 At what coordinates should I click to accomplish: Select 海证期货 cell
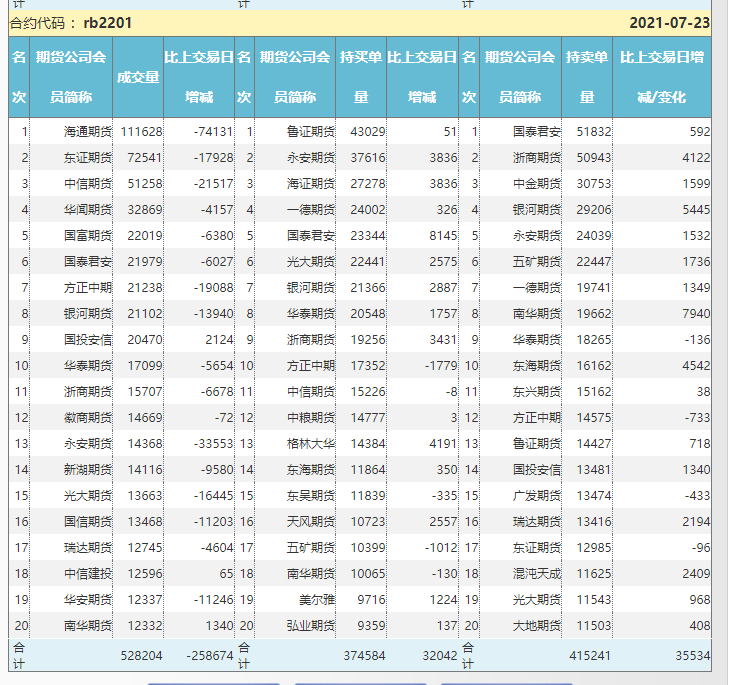(311, 184)
